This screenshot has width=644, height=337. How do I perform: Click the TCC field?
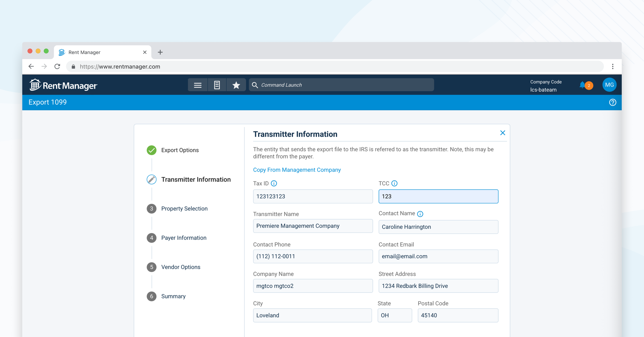tap(438, 196)
